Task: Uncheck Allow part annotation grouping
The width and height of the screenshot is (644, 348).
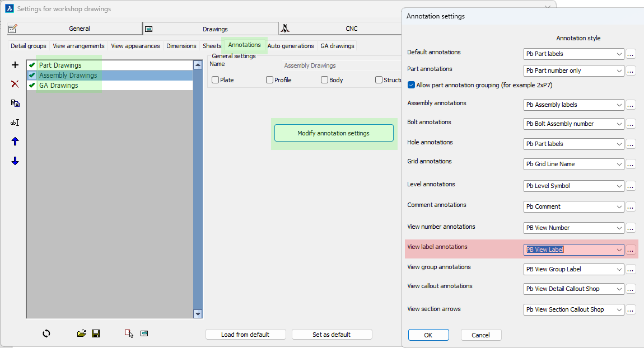Action: coord(412,85)
